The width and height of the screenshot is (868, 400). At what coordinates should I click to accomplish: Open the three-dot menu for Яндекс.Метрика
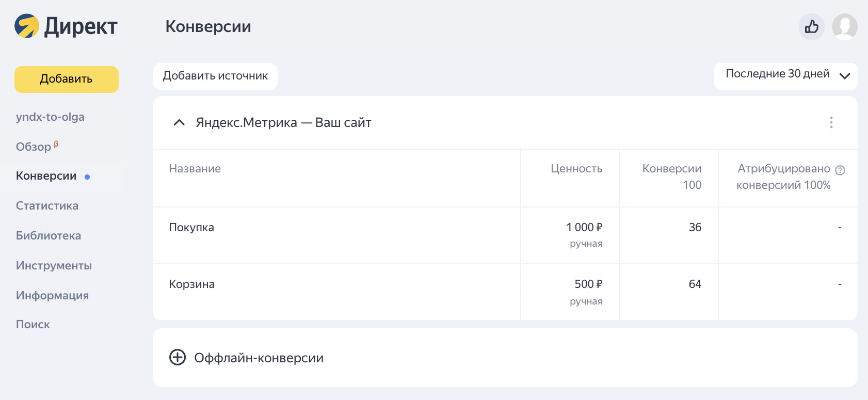click(x=831, y=122)
